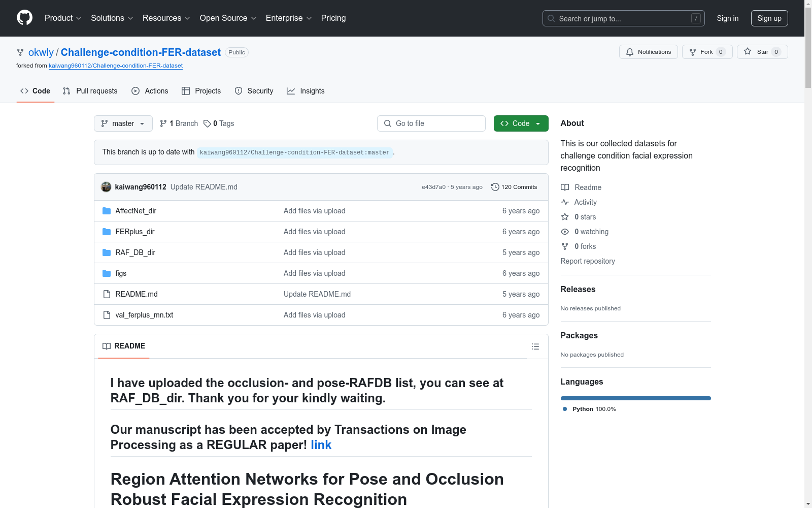This screenshot has height=508, width=812.
Task: Click the slash shortcut key icon in search
Action: (x=696, y=18)
